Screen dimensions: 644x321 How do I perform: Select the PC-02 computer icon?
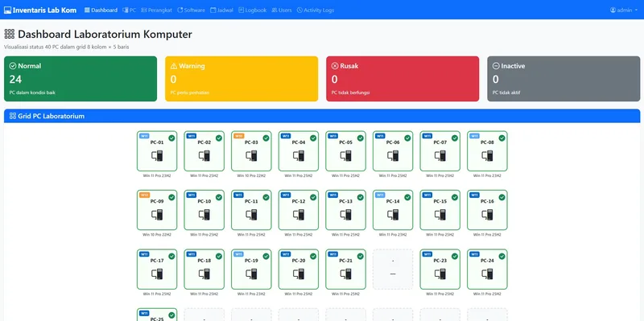pyautogui.click(x=204, y=155)
